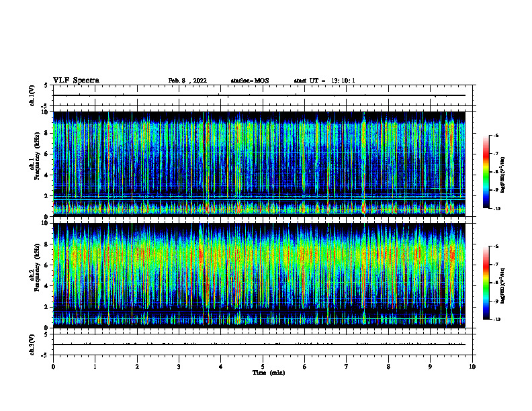Click the ch.2 spectrogram color scale bar

tap(486, 283)
